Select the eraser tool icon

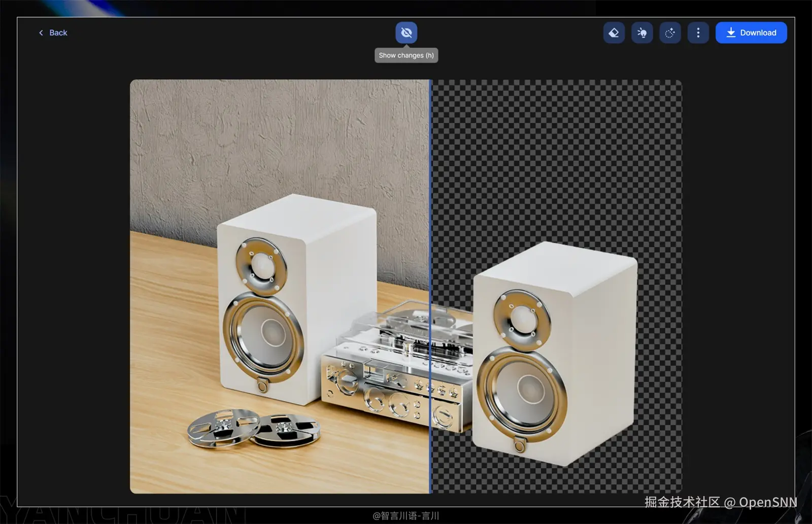click(614, 33)
